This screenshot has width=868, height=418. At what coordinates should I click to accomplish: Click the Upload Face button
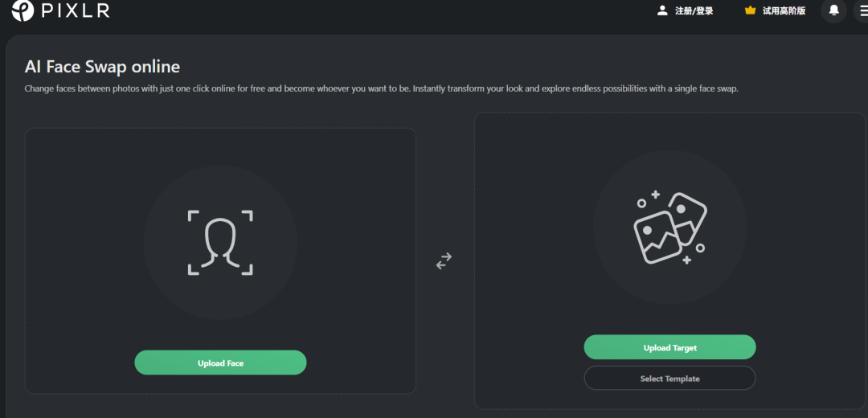[220, 363]
